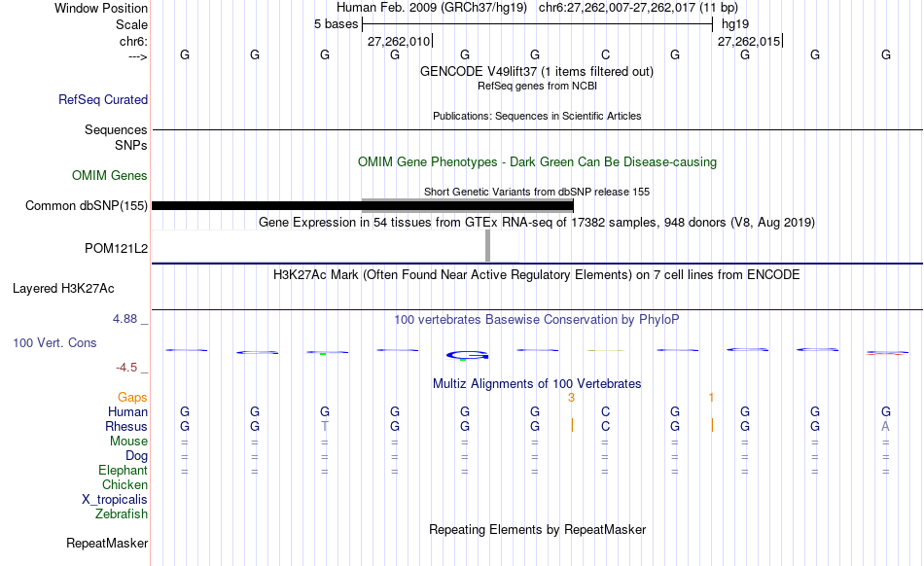Click the SNPs track label
Screen dimensions: 924x566
(x=131, y=145)
